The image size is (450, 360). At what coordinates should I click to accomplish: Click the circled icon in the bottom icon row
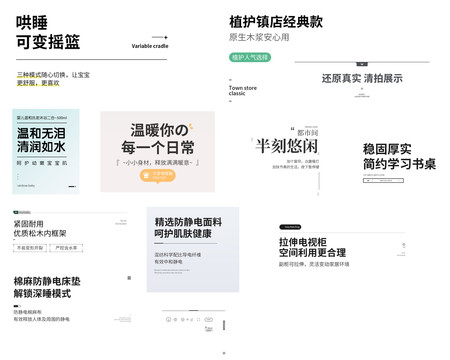click(169, 319)
